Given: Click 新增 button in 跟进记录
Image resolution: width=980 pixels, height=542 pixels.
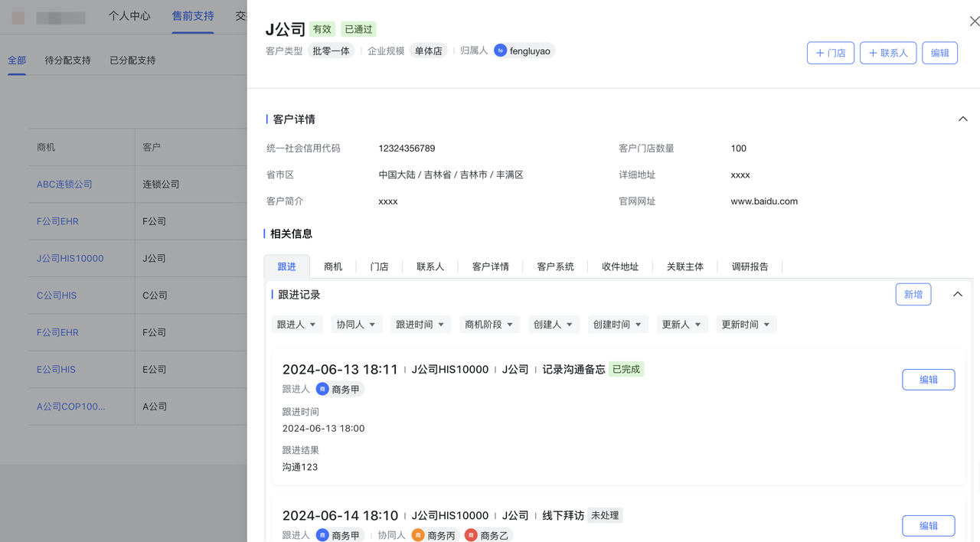Looking at the screenshot, I should tap(913, 294).
